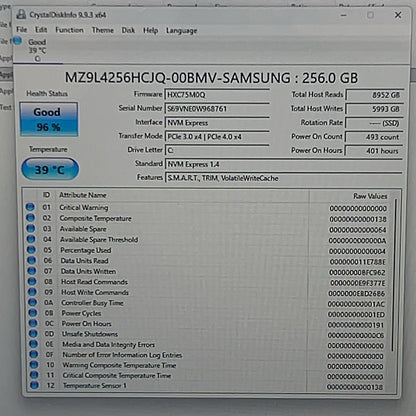The width and height of the screenshot is (416, 416).
Task: Click the CrystalDiskInfo app icon in title bar
Action: (21, 14)
